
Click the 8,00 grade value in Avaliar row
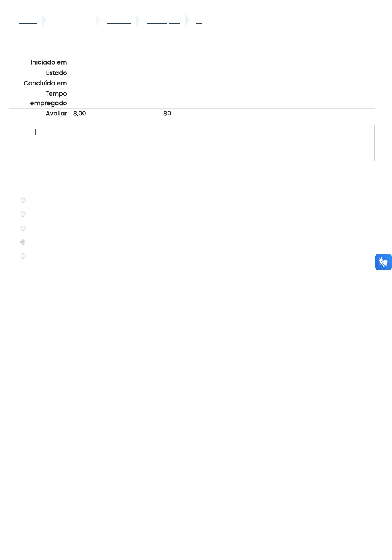tap(80, 113)
